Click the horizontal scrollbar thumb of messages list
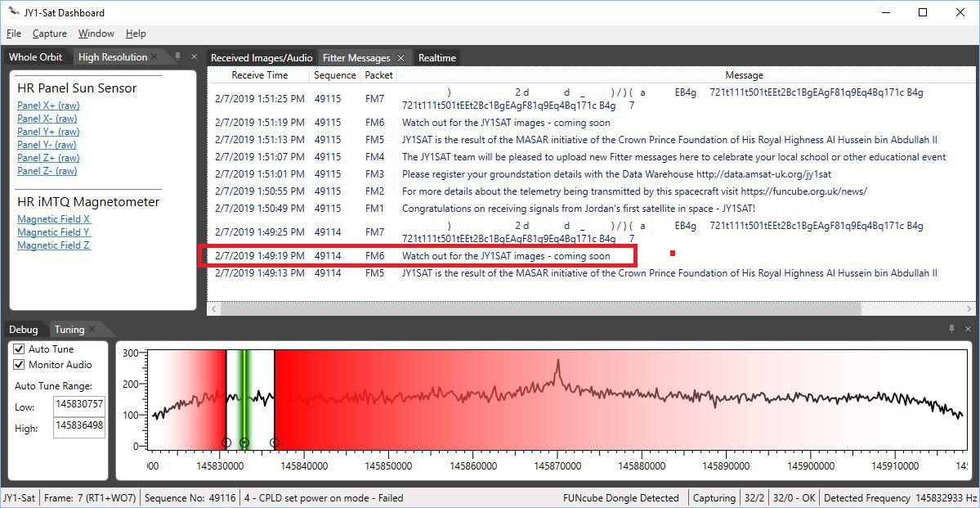Image resolution: width=980 pixels, height=508 pixels. coord(541,308)
